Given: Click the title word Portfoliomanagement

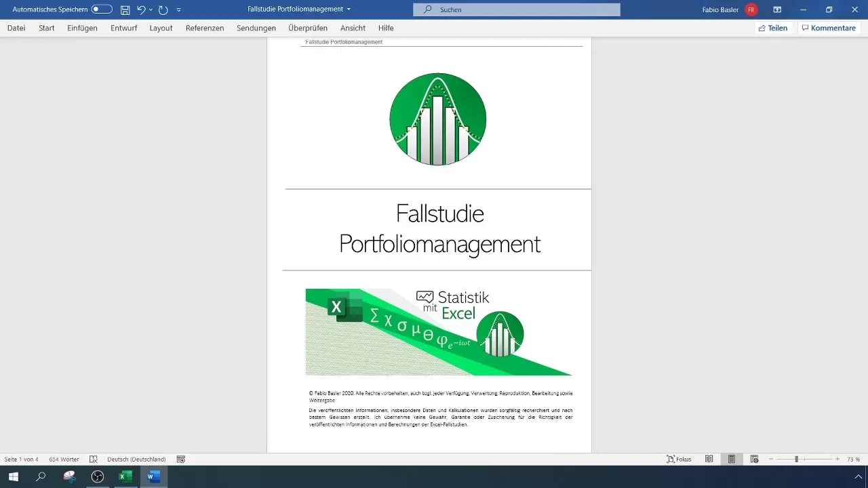Looking at the screenshot, I should (x=439, y=244).
